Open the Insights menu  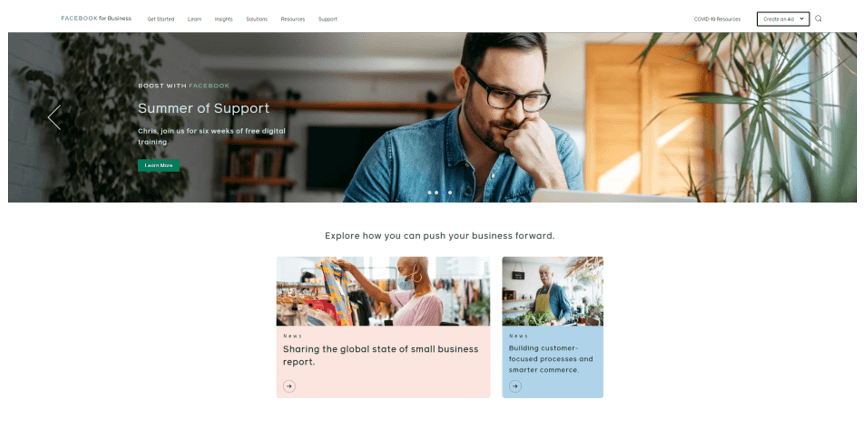click(224, 19)
